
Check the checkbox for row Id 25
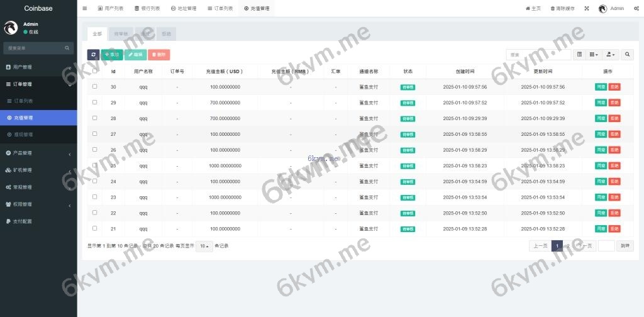click(95, 165)
